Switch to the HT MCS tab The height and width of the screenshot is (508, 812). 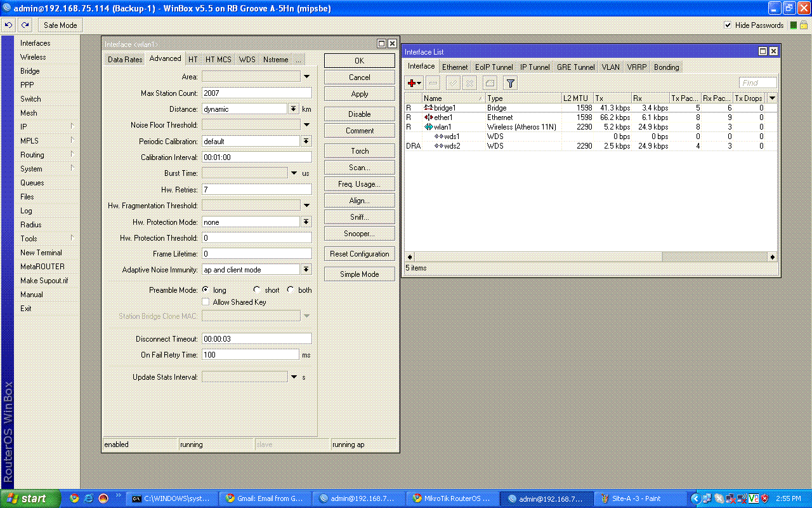218,60
